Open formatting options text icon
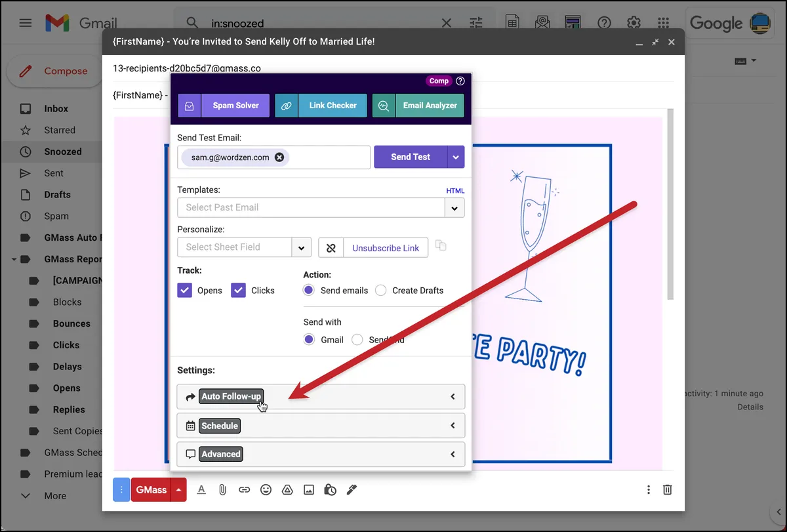Screen dimensions: 787x532 201,489
